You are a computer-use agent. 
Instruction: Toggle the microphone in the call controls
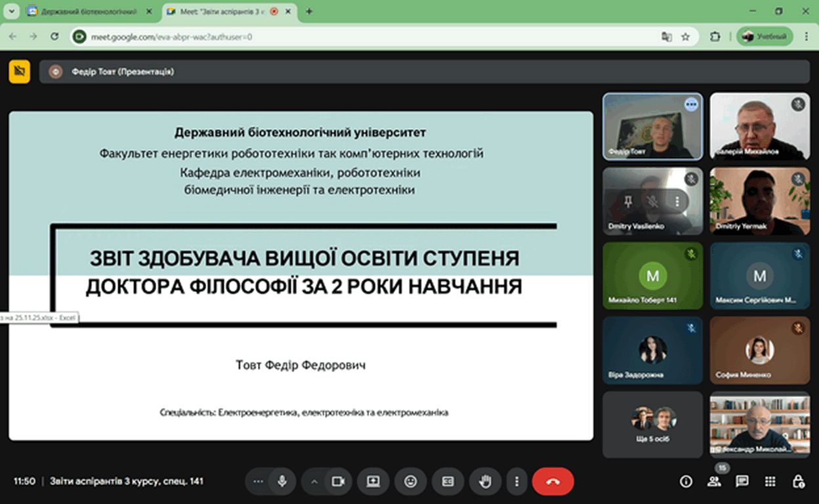(282, 481)
